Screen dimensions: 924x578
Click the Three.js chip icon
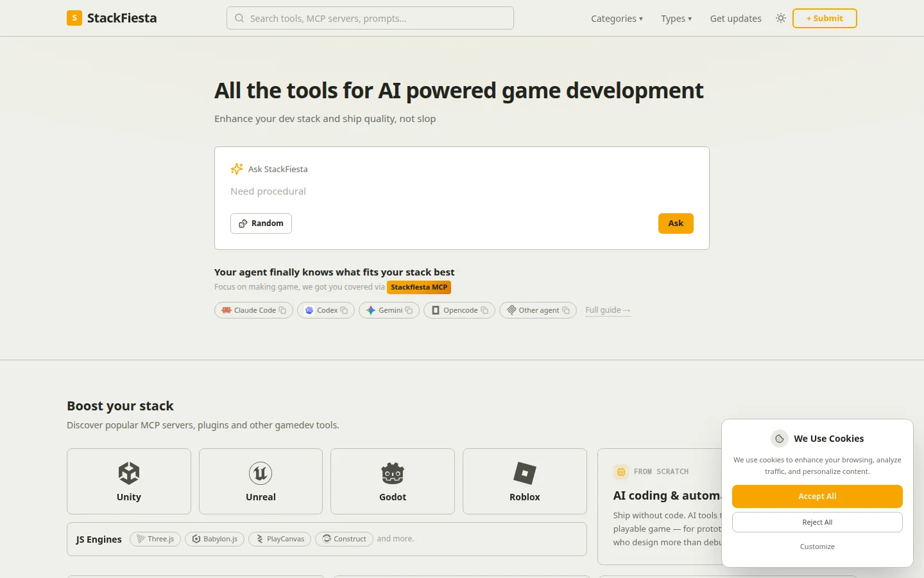click(x=141, y=539)
